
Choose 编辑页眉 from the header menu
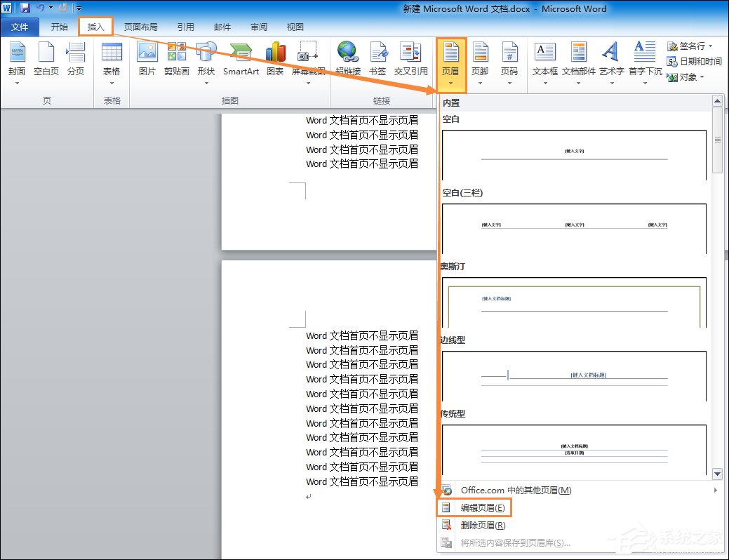pos(482,507)
